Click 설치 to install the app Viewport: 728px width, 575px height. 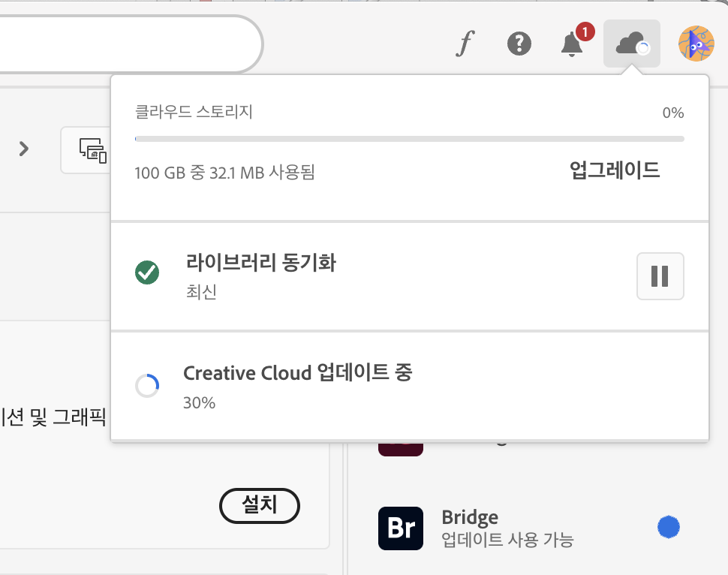(259, 506)
